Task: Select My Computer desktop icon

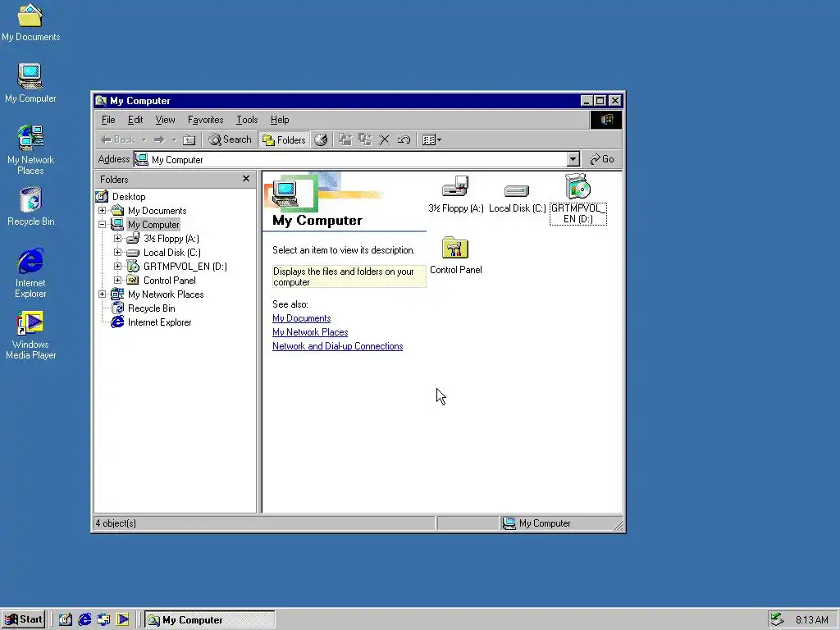Action: pyautogui.click(x=30, y=83)
